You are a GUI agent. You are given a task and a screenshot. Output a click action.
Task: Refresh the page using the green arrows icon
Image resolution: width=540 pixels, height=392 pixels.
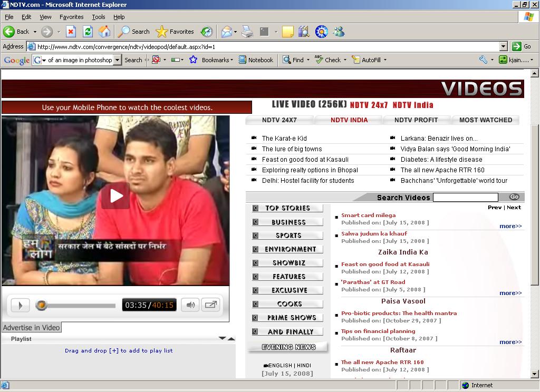88,32
